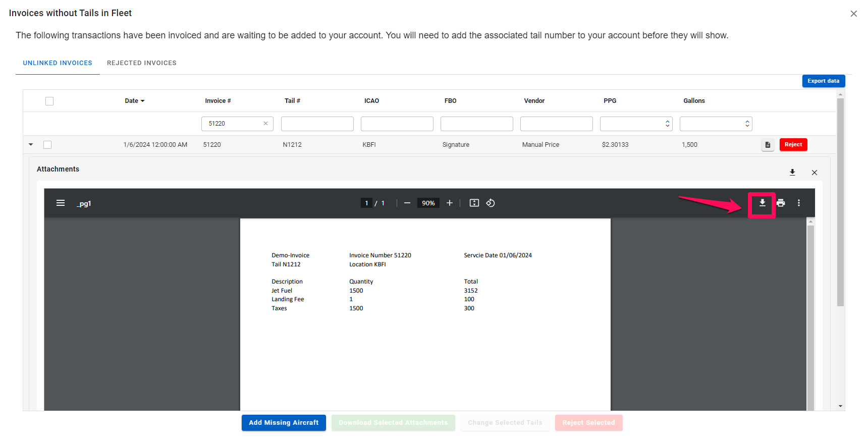The width and height of the screenshot is (868, 448).
Task: Print the invoice PDF
Action: click(x=781, y=203)
